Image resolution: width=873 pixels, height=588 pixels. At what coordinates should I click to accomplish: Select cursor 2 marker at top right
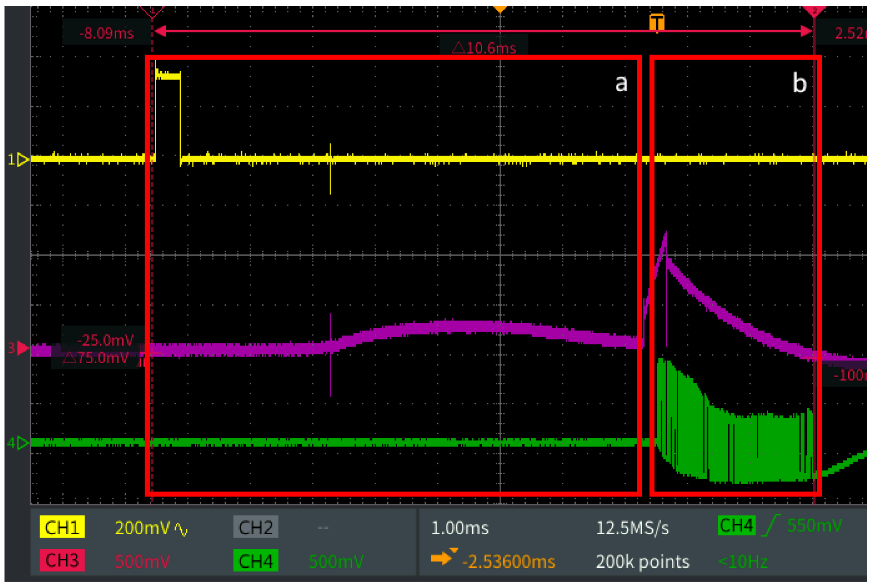coord(814,11)
